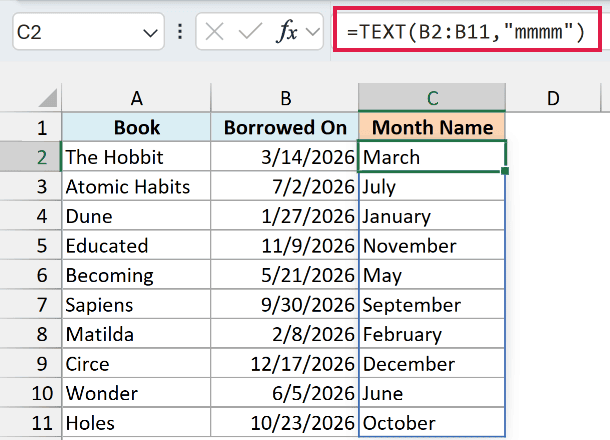Image resolution: width=610 pixels, height=440 pixels.
Task: Select row 2 header
Action: [x=31, y=157]
